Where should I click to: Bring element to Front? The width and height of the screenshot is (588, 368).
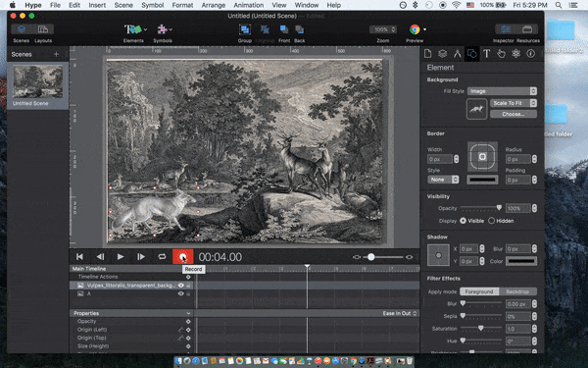284,29
